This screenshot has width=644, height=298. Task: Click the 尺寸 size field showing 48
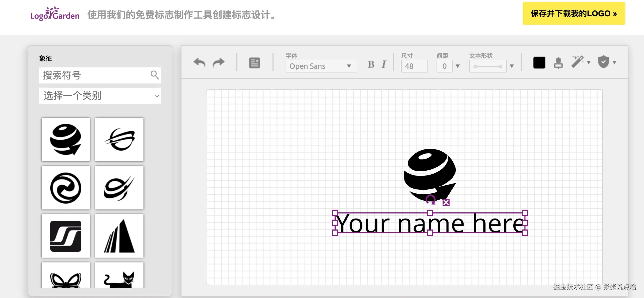[x=414, y=66]
